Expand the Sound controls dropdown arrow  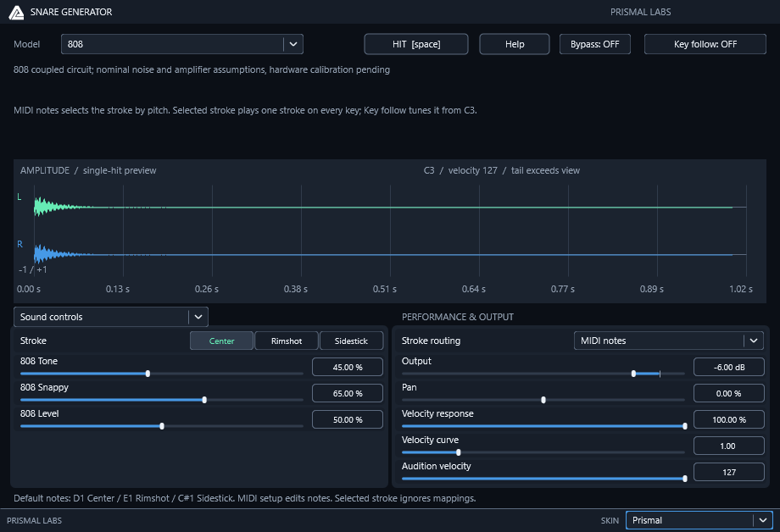point(198,317)
